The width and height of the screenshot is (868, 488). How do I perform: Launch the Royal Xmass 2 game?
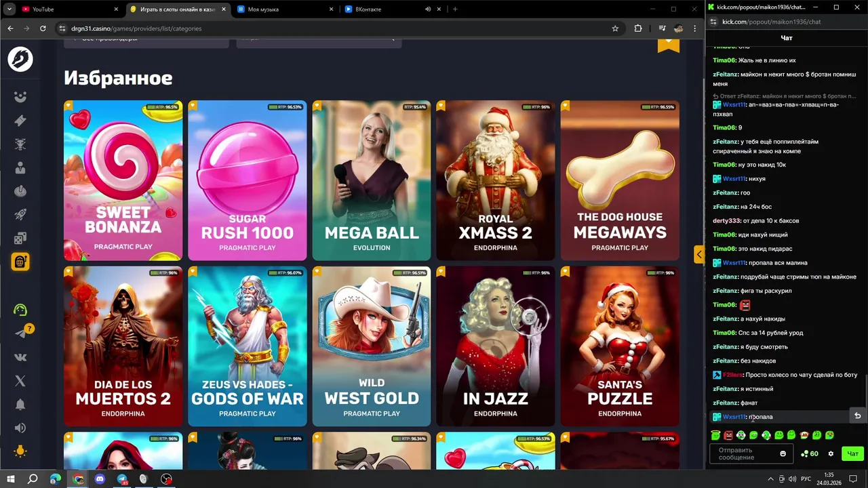[x=496, y=180]
